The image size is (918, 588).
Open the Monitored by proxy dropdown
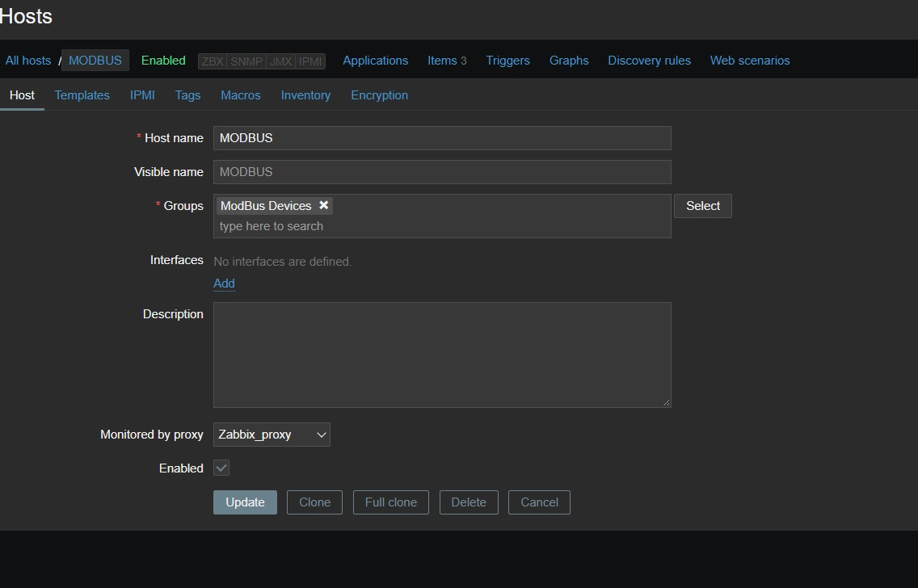coord(272,435)
